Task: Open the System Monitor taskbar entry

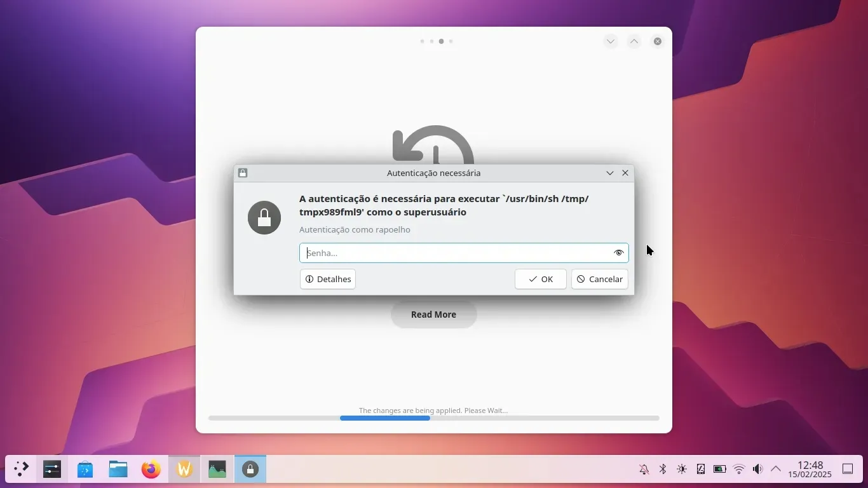Action: pos(217,470)
